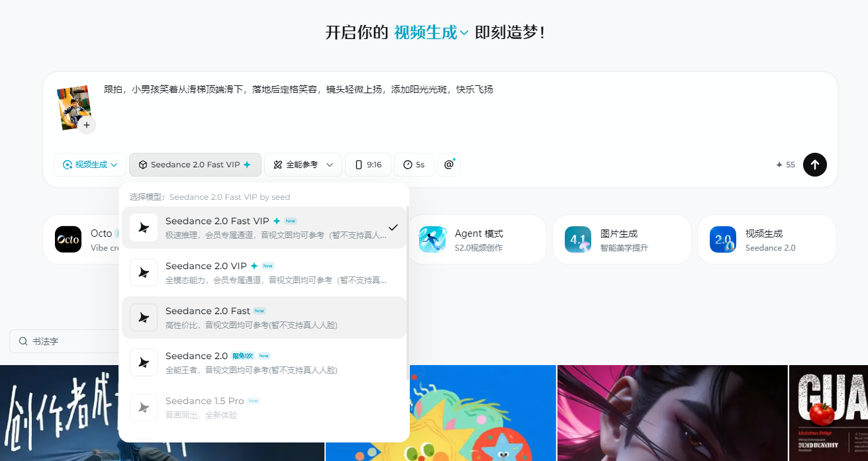This screenshot has width=868, height=461.
Task: Click the phone icon beside 9:16
Action: pos(359,165)
